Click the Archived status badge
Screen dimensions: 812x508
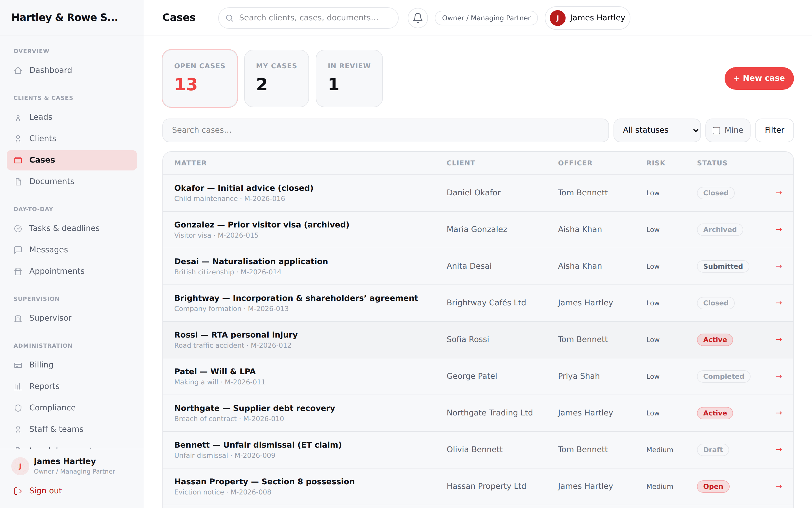720,230
